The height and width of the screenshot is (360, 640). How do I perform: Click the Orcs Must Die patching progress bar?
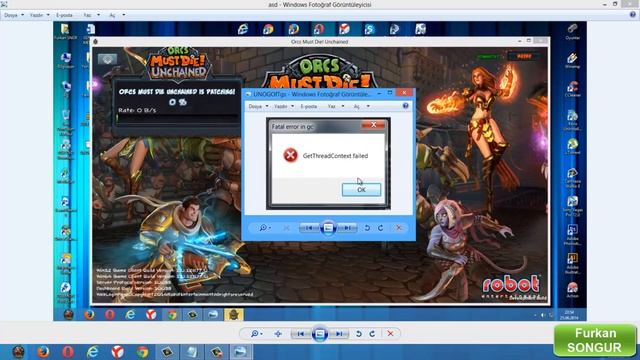pyautogui.click(x=177, y=118)
